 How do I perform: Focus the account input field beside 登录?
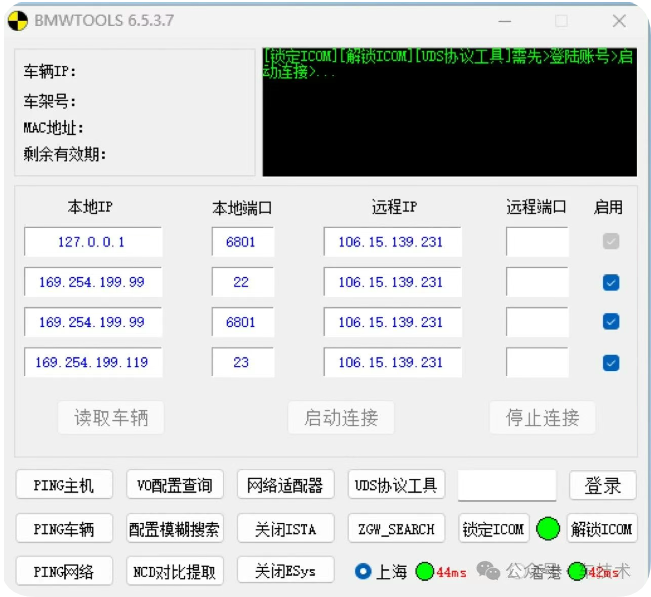(x=507, y=485)
